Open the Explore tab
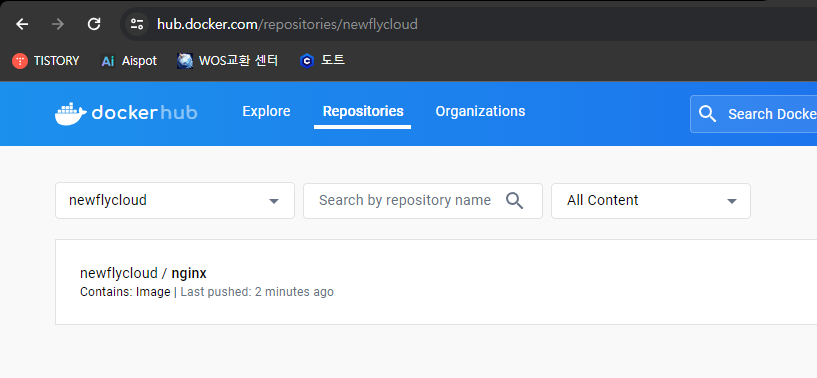 point(266,112)
